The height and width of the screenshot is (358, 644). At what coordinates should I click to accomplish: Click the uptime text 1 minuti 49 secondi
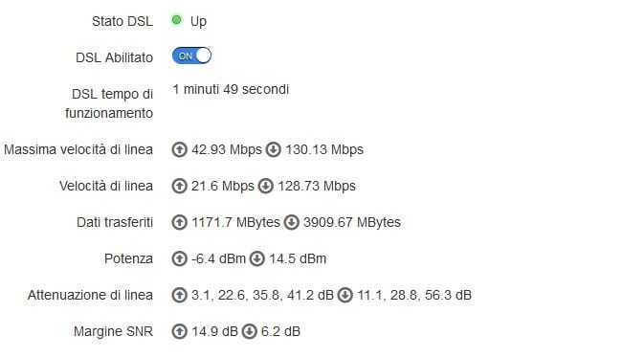231,89
